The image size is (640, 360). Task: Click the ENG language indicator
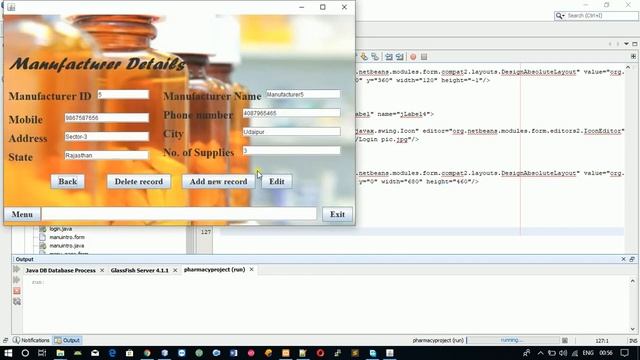coord(588,353)
